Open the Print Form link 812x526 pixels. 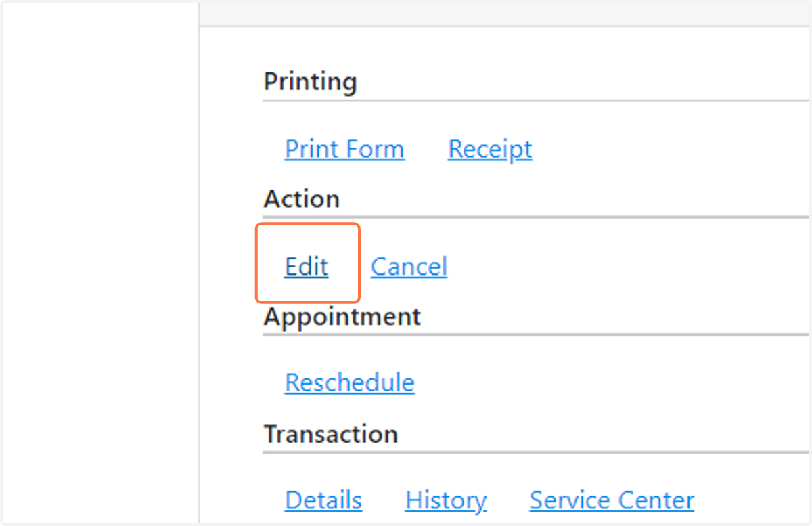pyautogui.click(x=344, y=149)
